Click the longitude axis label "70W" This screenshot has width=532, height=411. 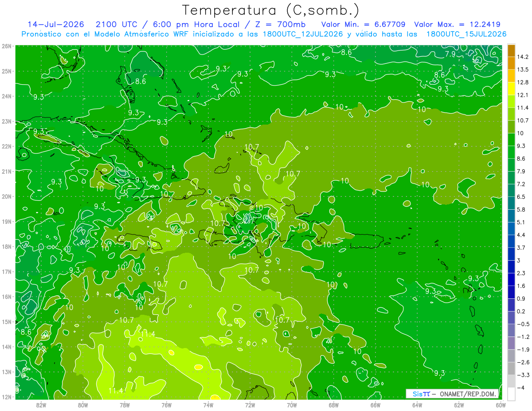[x=292, y=405]
